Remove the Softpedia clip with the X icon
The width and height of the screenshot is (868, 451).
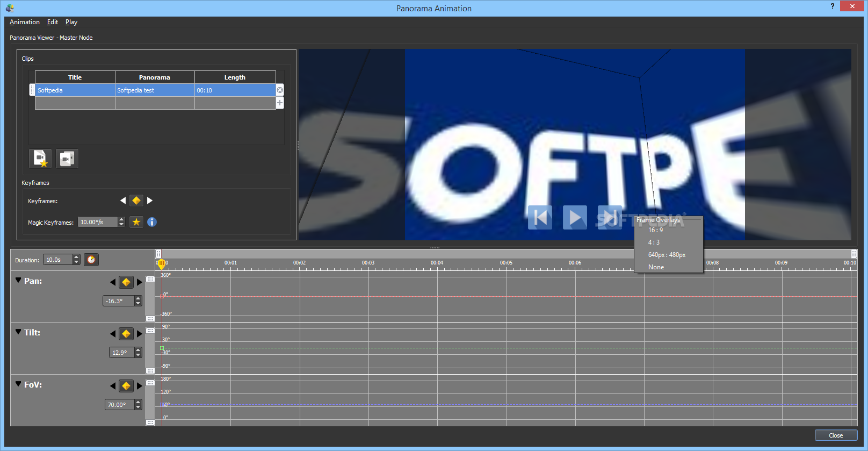pyautogui.click(x=280, y=90)
